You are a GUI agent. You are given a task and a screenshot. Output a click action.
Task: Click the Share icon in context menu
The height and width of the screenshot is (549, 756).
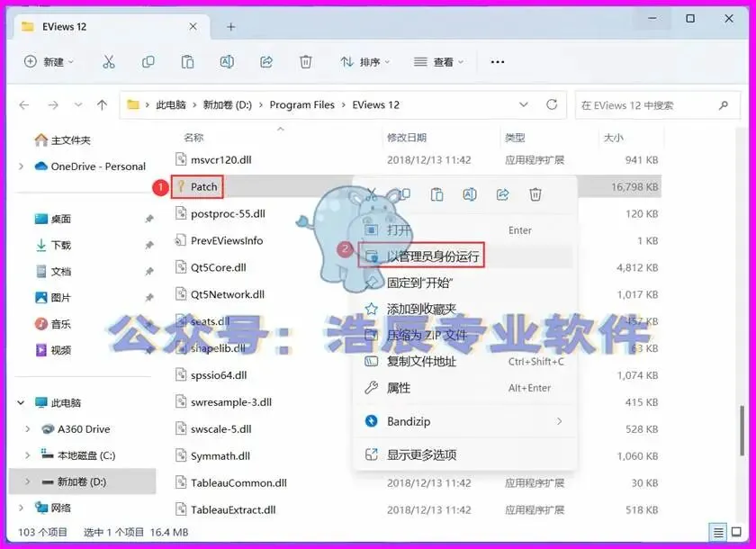coord(502,194)
